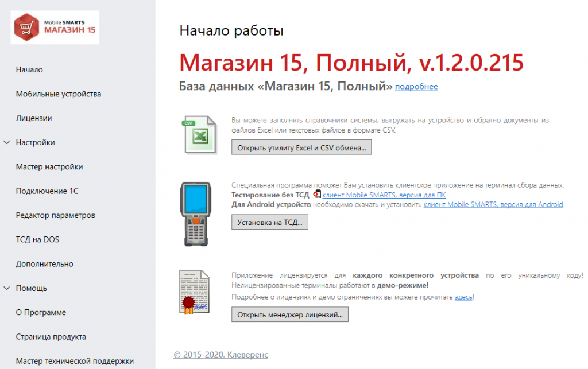Click the Установка на ТСД button
Screen dimensions: 588x369
[270, 222]
